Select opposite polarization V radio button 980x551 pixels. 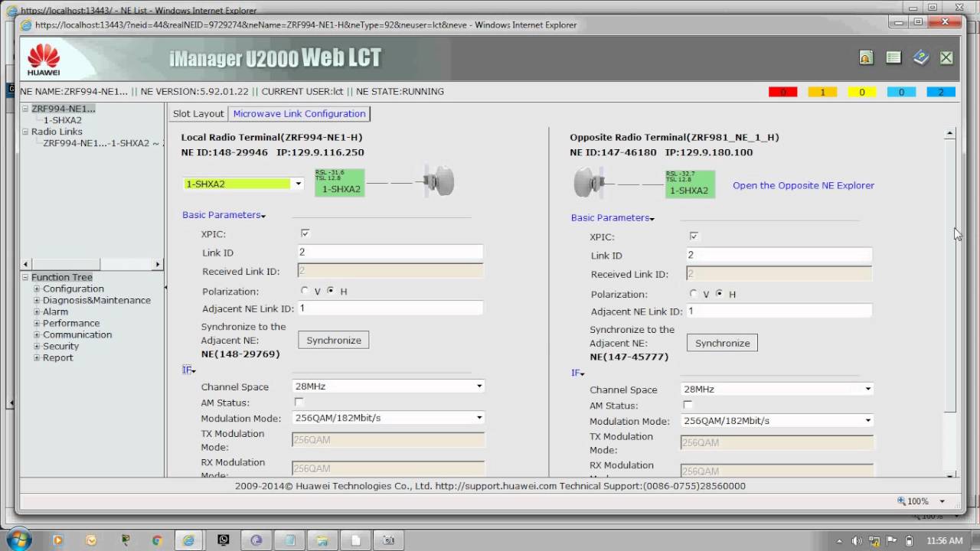694,294
